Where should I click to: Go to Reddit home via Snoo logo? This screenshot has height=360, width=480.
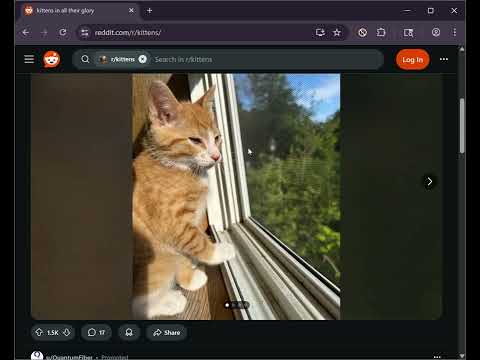point(52,59)
